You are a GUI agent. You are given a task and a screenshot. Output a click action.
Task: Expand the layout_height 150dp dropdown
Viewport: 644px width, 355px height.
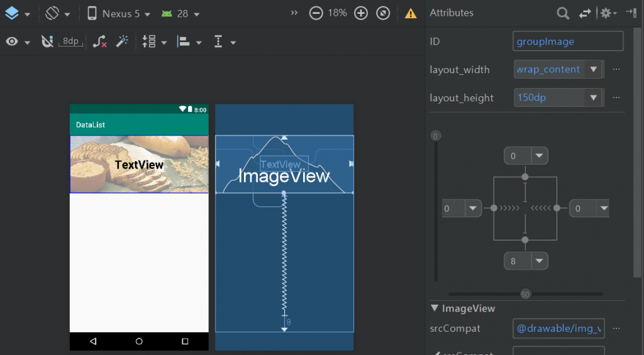point(593,98)
